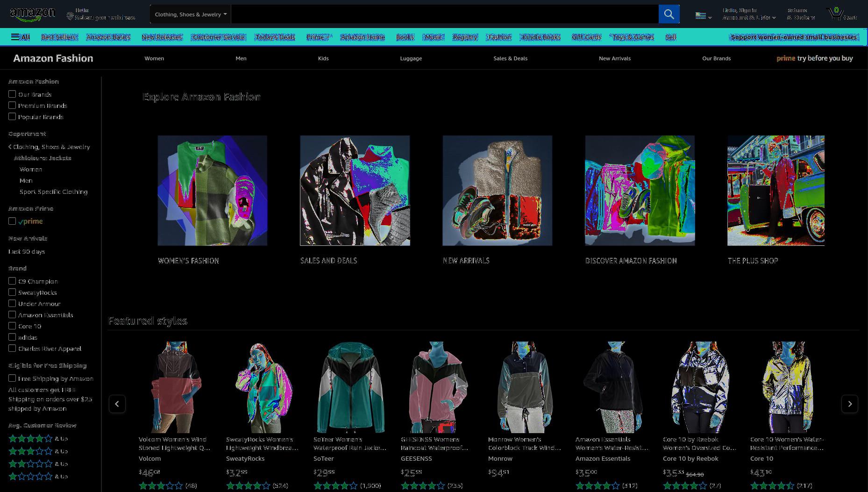Open the All hamburger menu
868x492 pixels.
tap(20, 37)
